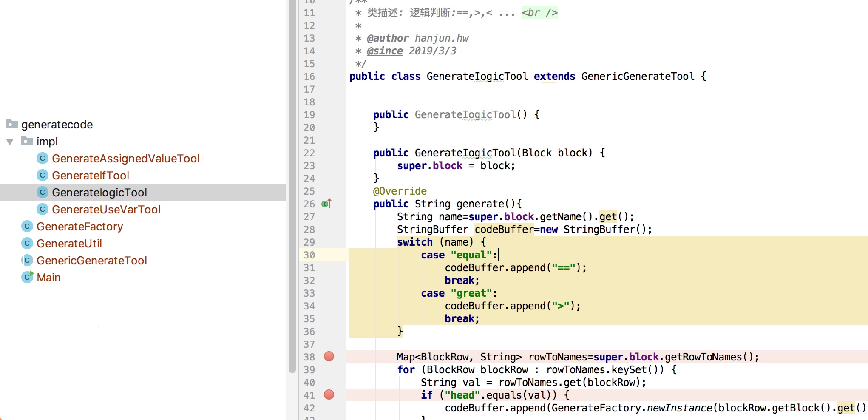Select the generatecode folder icon

(12, 124)
